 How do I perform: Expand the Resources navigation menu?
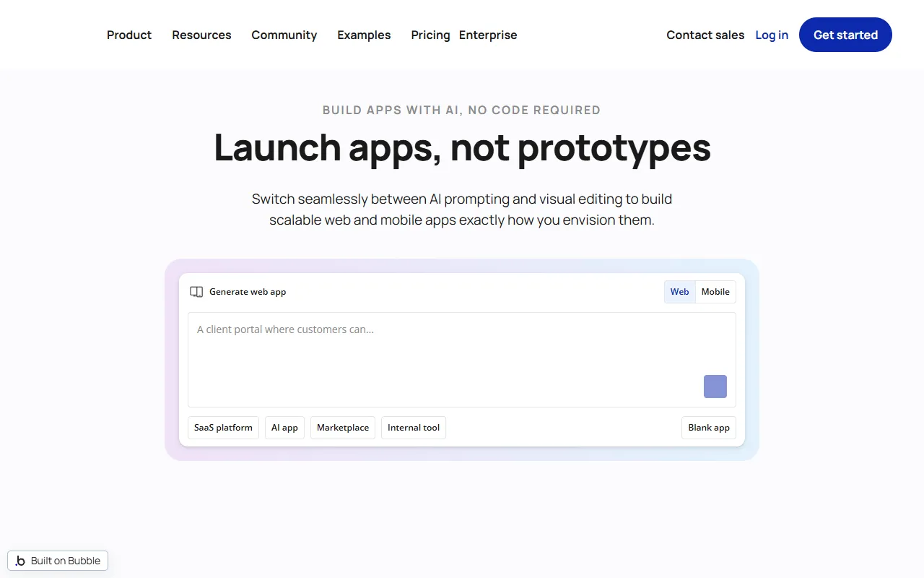201,35
